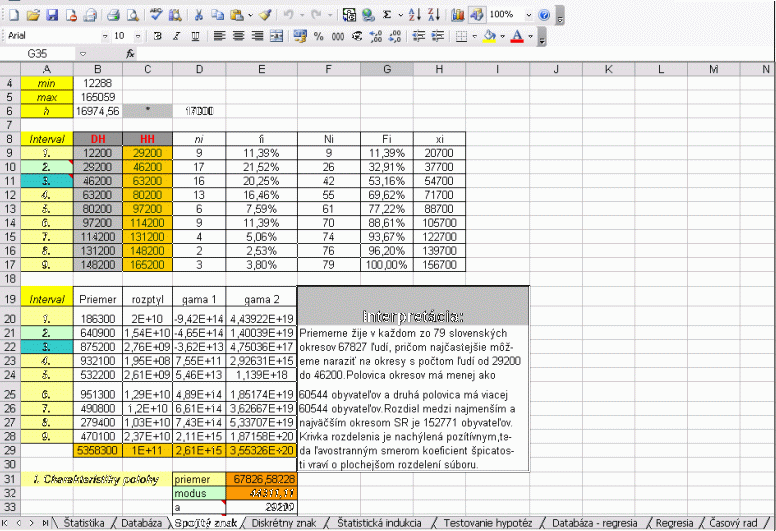Save the workbook
Screen dimensions: 776x531
(x=52, y=15)
